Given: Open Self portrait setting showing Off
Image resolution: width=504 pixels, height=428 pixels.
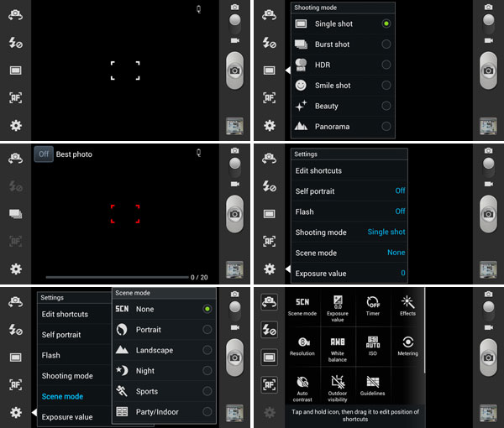Looking at the screenshot, I should (x=349, y=191).
